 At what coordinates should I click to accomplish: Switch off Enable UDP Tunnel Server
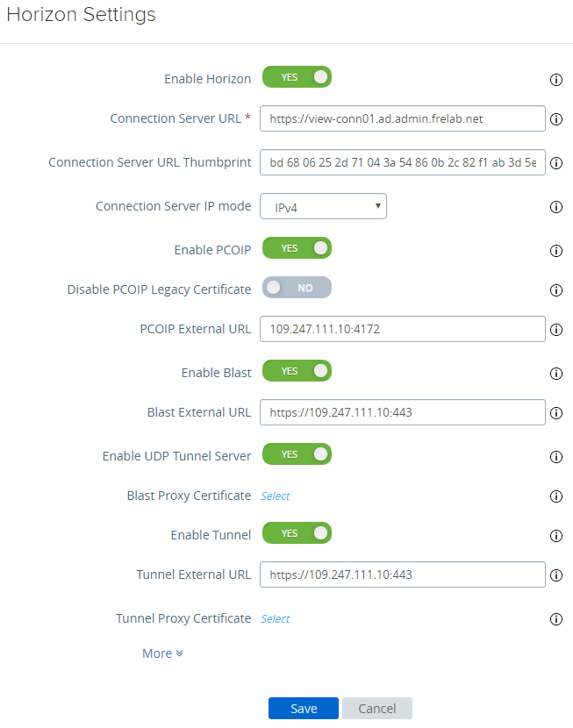tap(297, 454)
